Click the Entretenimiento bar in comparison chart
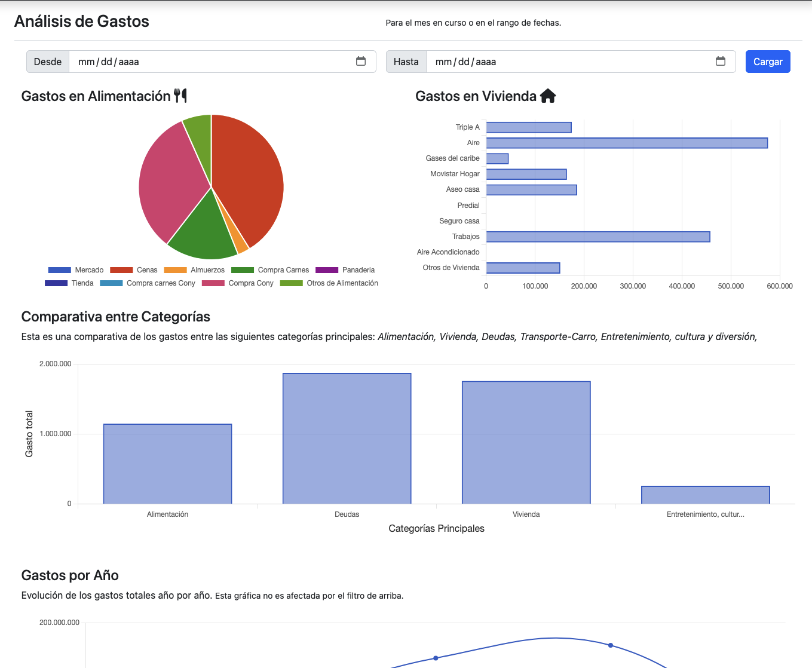 (x=705, y=495)
